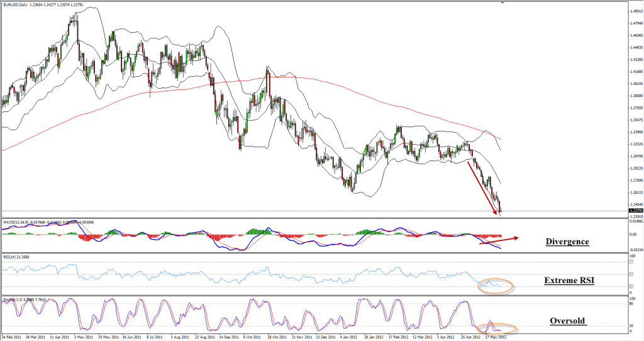Screen dimensions: 644x341
Task: Click the 1.46365 price axis label
Action: [x=636, y=35]
